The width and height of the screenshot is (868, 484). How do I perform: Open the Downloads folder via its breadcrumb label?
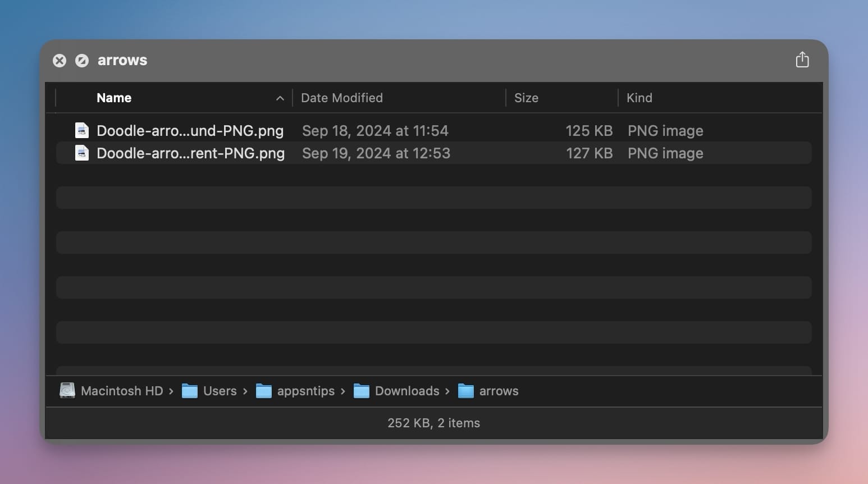click(406, 390)
